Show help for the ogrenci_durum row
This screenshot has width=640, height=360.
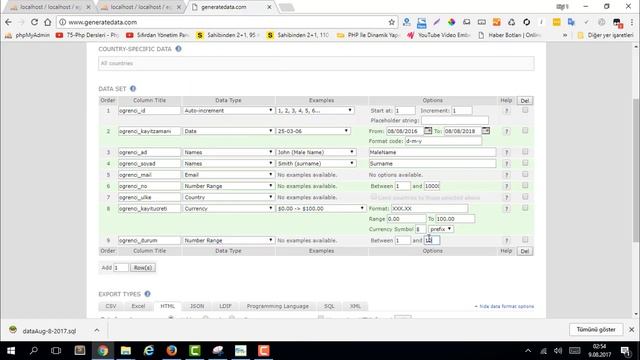[x=507, y=241]
